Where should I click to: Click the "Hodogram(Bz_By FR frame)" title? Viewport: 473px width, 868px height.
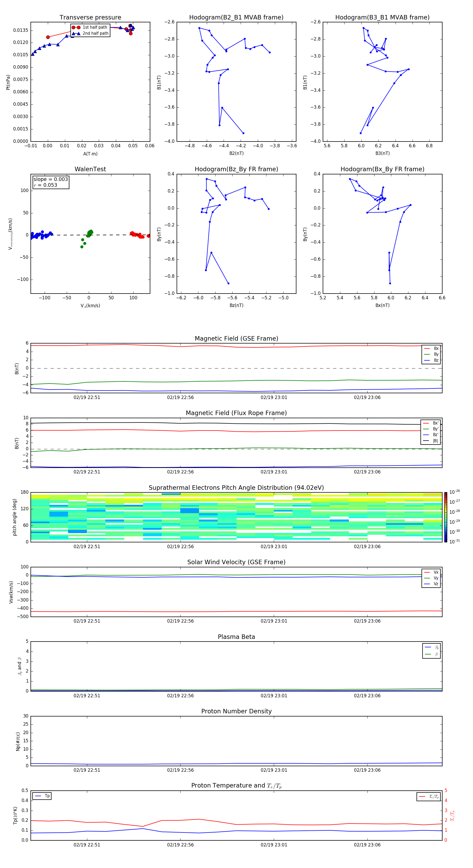point(236,169)
